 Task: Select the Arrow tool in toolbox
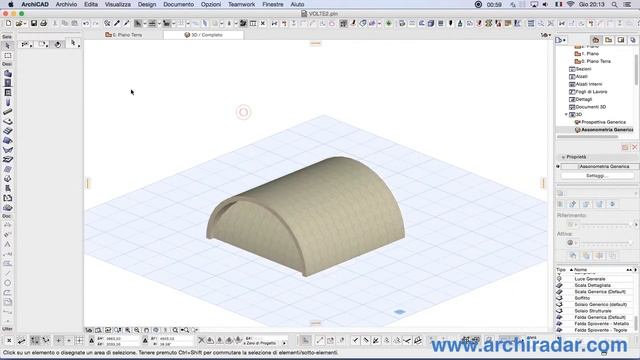7,46
